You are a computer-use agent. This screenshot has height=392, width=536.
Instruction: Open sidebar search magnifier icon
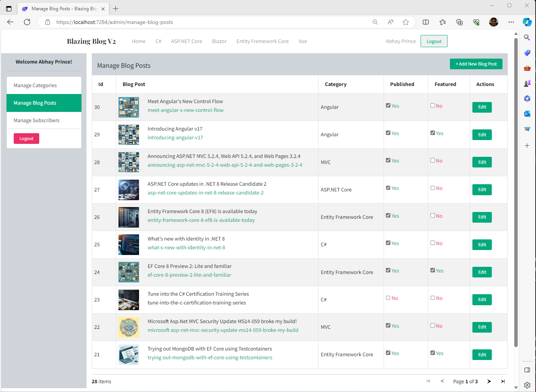[x=527, y=37]
